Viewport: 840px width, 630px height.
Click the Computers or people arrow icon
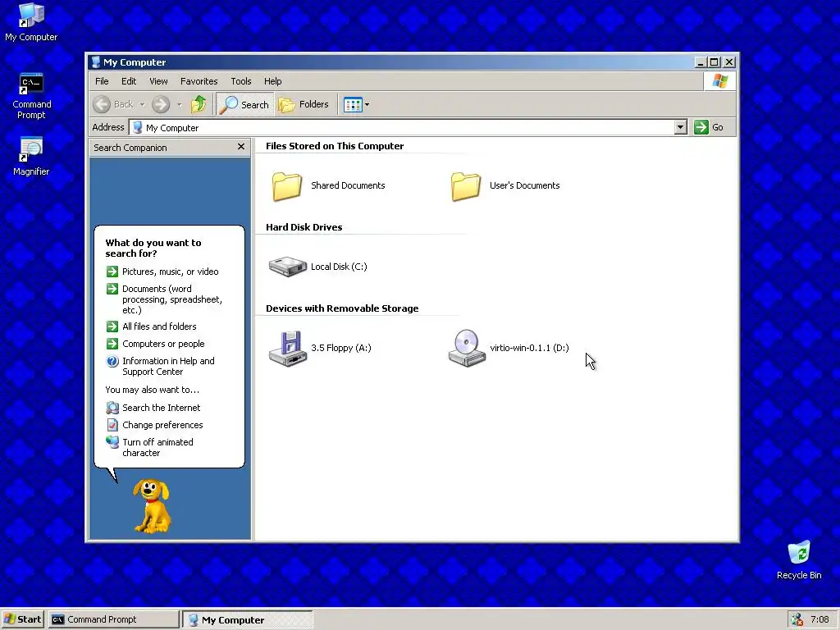pos(112,344)
